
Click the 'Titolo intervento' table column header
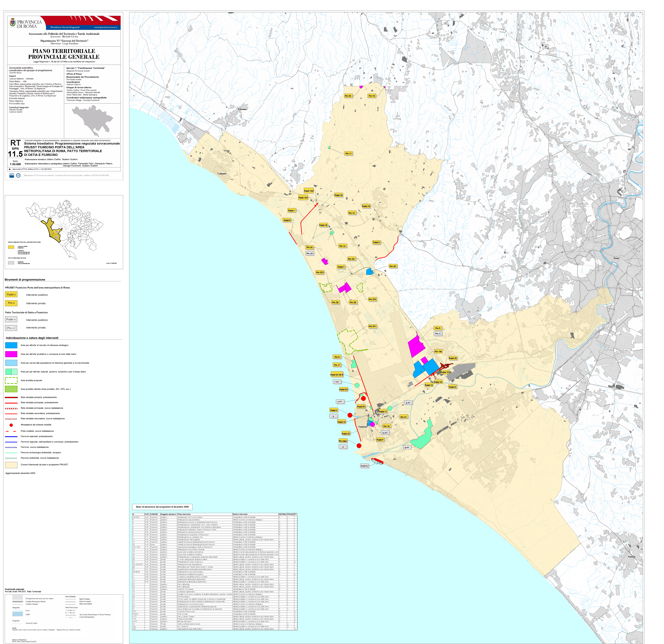click(205, 514)
